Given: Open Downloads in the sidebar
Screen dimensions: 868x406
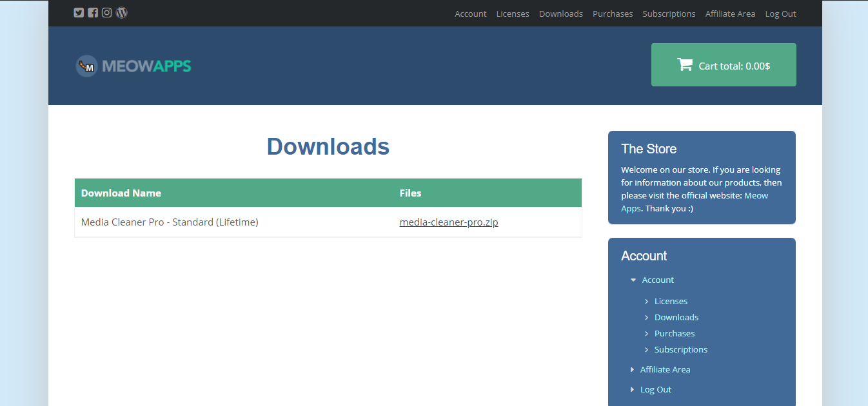Looking at the screenshot, I should click(676, 317).
